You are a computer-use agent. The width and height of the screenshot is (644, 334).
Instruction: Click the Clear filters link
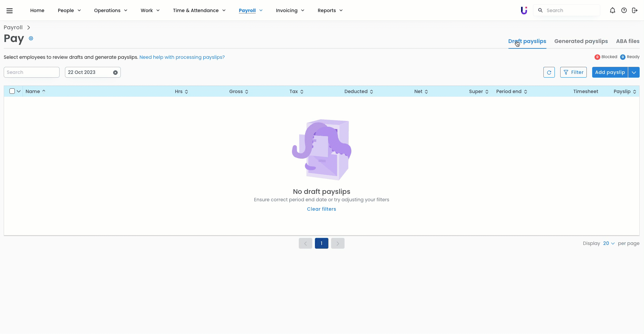click(321, 209)
